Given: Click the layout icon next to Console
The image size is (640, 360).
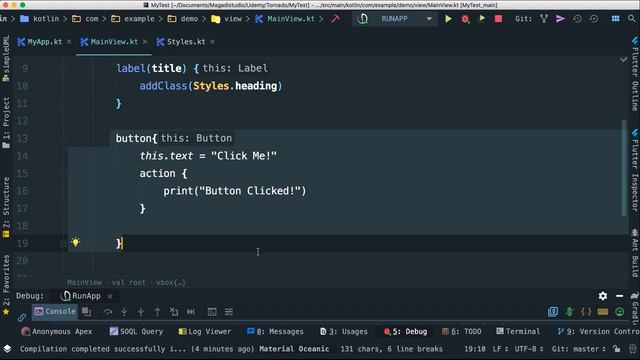Looking at the screenshot, I should point(86,312).
